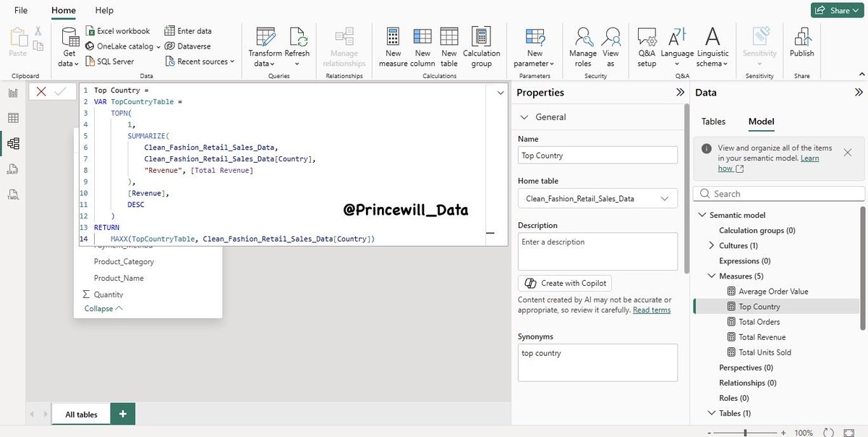Add a New column
The image size is (868, 437).
(x=422, y=47)
